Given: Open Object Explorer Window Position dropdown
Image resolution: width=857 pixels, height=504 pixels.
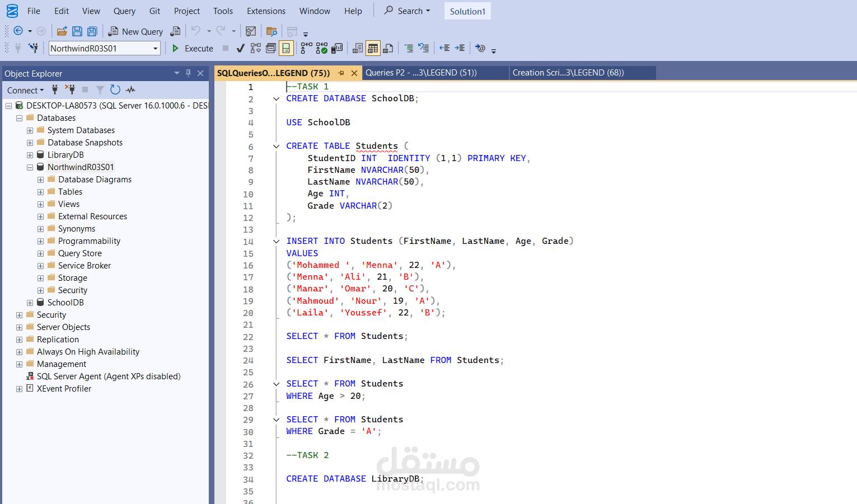Looking at the screenshot, I should [x=177, y=73].
